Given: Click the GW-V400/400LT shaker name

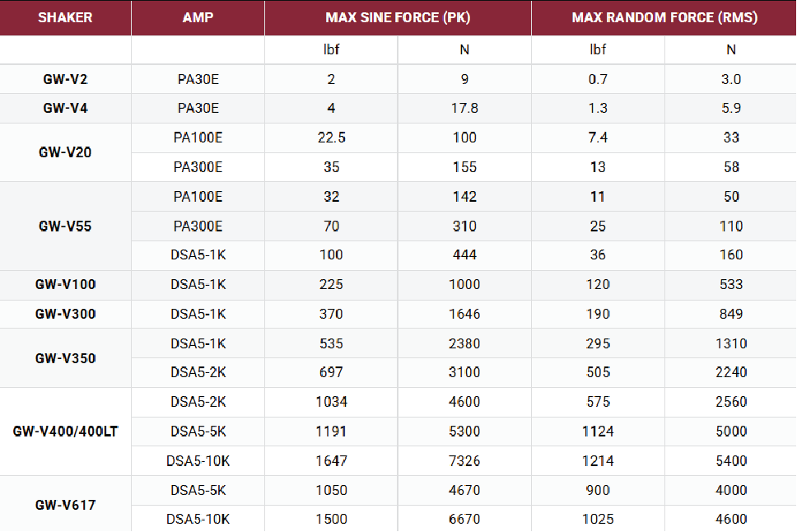Looking at the screenshot, I should click(x=65, y=431).
